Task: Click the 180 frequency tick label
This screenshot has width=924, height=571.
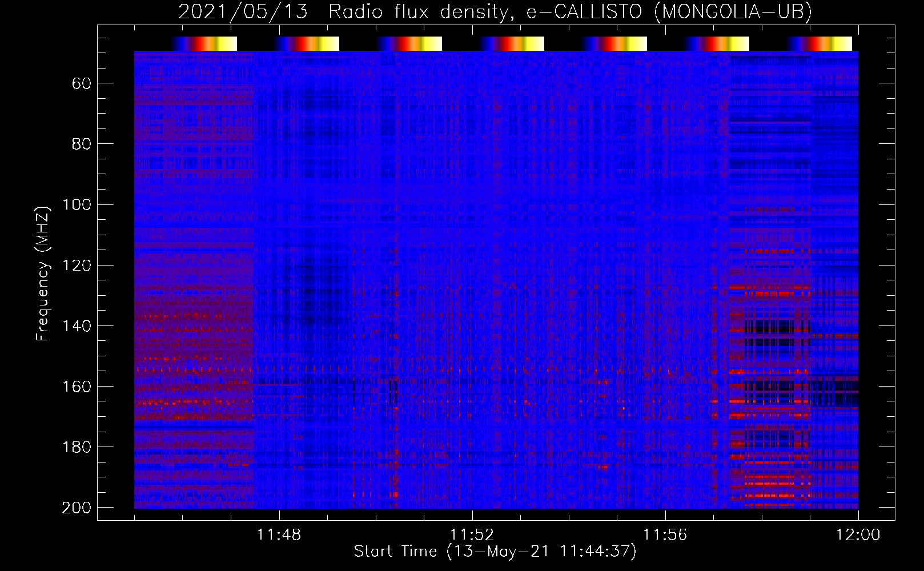Action: pyautogui.click(x=77, y=447)
